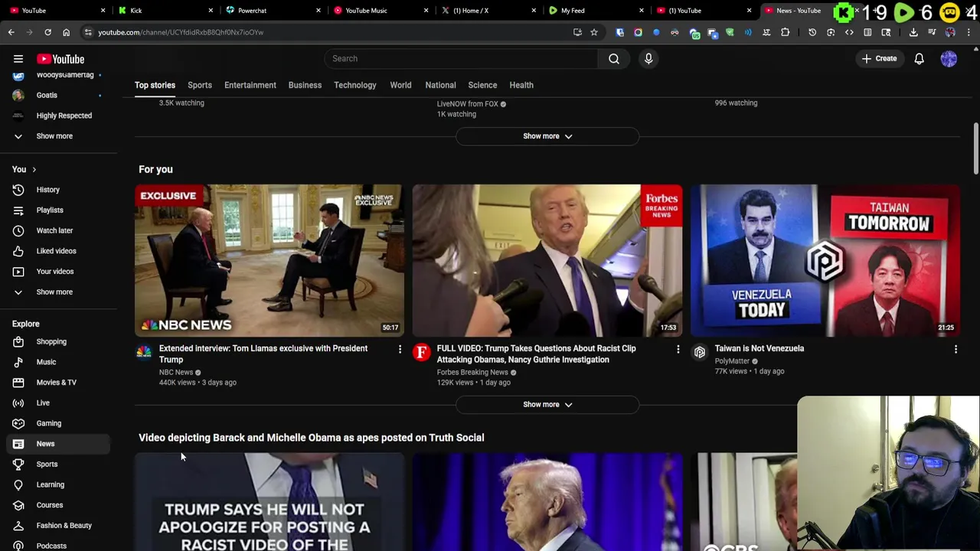Open Music in Explore section
The height and width of the screenshot is (551, 980).
click(x=59, y=362)
